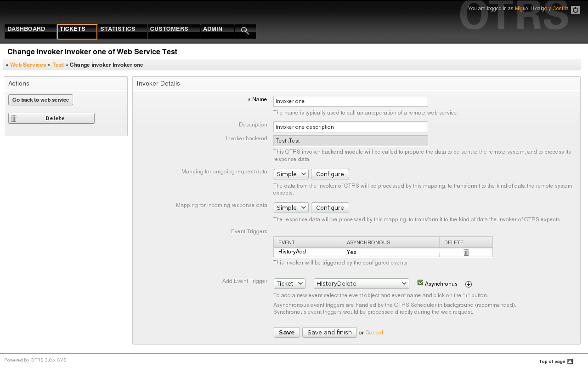Click the Web Services breadcrumb link

pos(28,65)
